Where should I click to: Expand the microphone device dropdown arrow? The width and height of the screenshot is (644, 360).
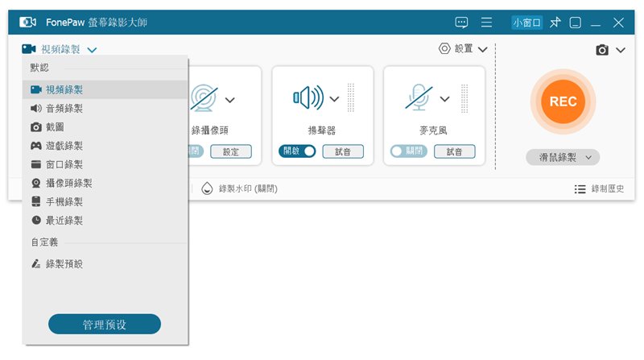point(445,99)
